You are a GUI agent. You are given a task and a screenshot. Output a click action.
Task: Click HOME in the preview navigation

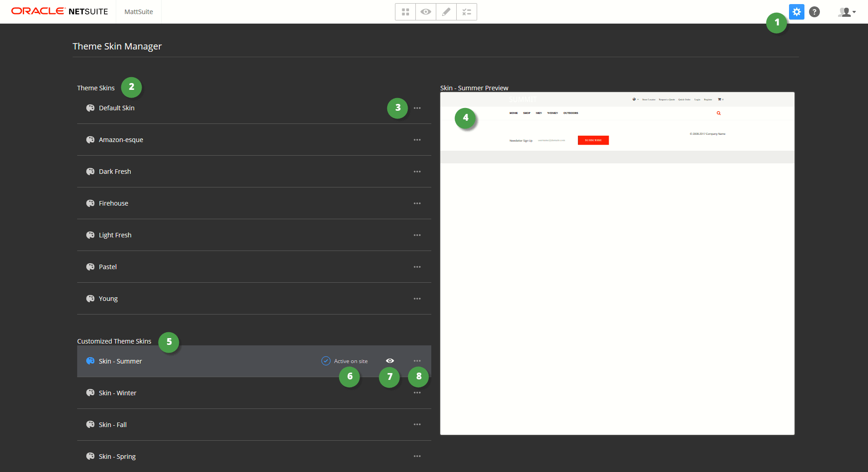coord(513,113)
